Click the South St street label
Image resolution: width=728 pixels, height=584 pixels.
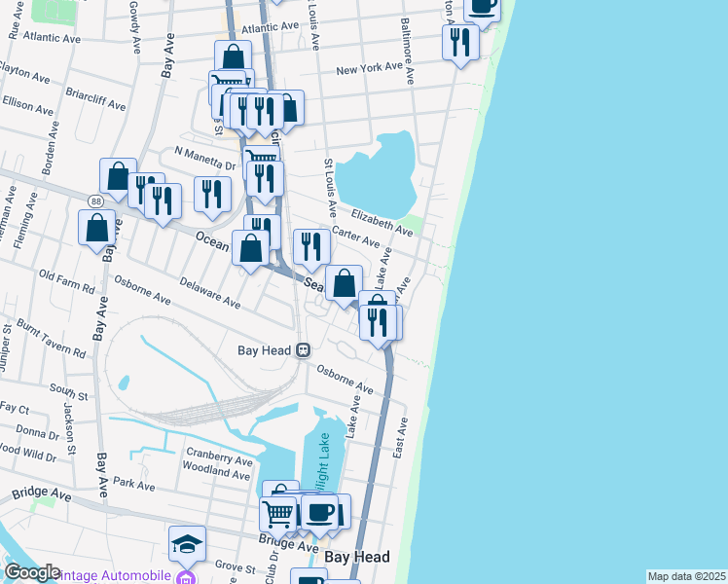pos(69,392)
